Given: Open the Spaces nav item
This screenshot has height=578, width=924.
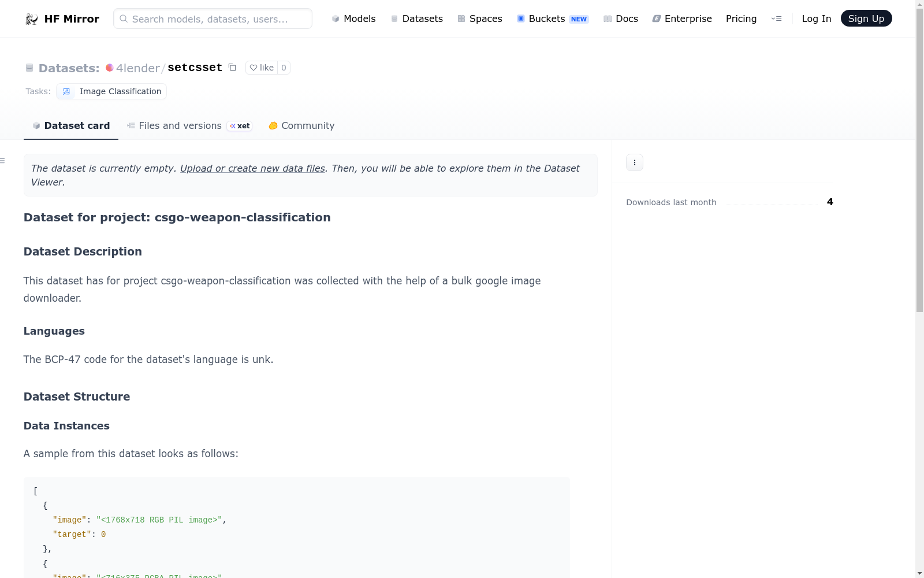Looking at the screenshot, I should (479, 18).
